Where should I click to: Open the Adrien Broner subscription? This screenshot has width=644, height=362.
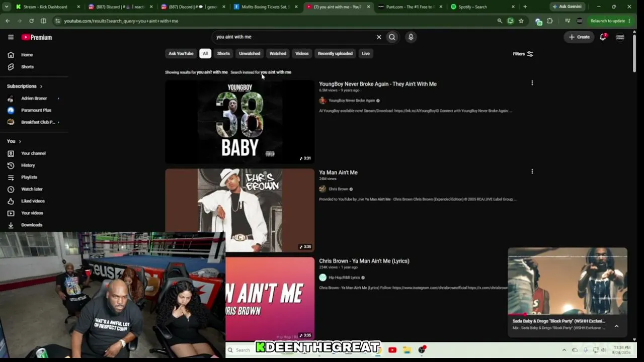click(x=34, y=99)
